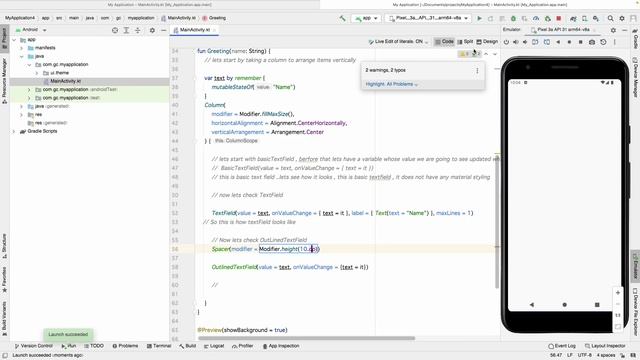
Task: Open Emulator panel settings gear
Action: tap(613, 30)
